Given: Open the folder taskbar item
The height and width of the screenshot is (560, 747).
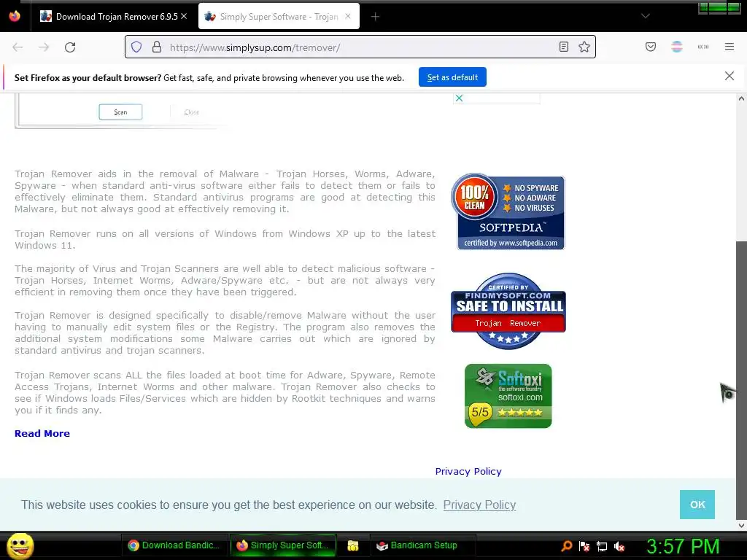Looking at the screenshot, I should click(x=352, y=545).
